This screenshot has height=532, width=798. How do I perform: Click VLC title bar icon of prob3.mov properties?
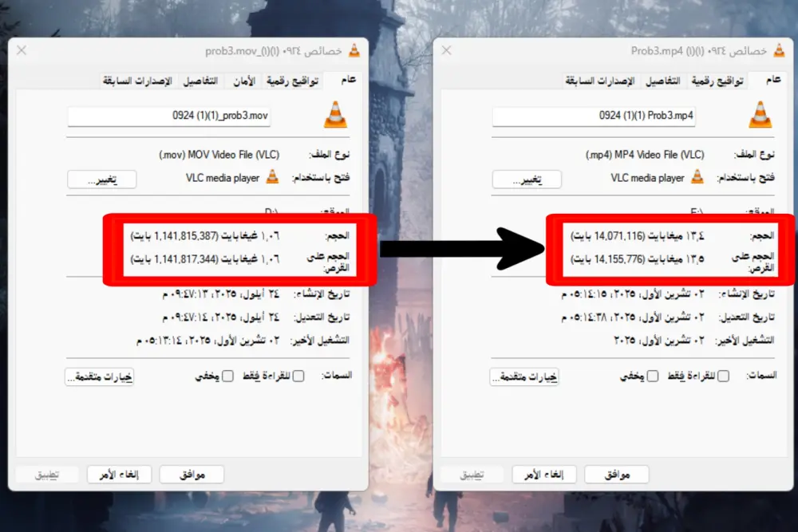pyautogui.click(x=354, y=51)
